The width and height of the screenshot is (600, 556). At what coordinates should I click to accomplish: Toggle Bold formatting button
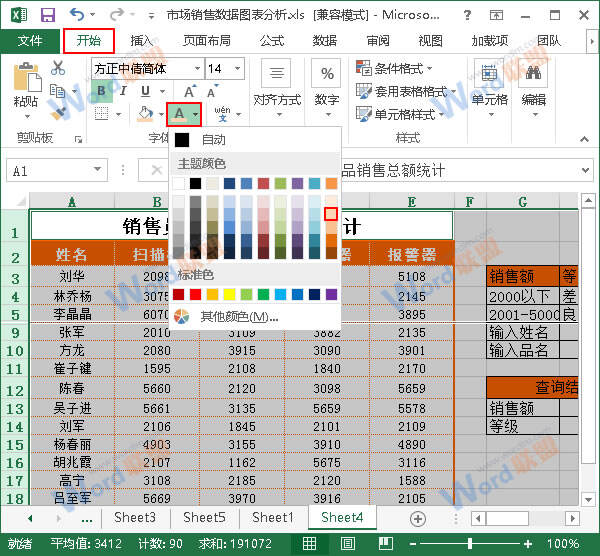click(x=101, y=91)
